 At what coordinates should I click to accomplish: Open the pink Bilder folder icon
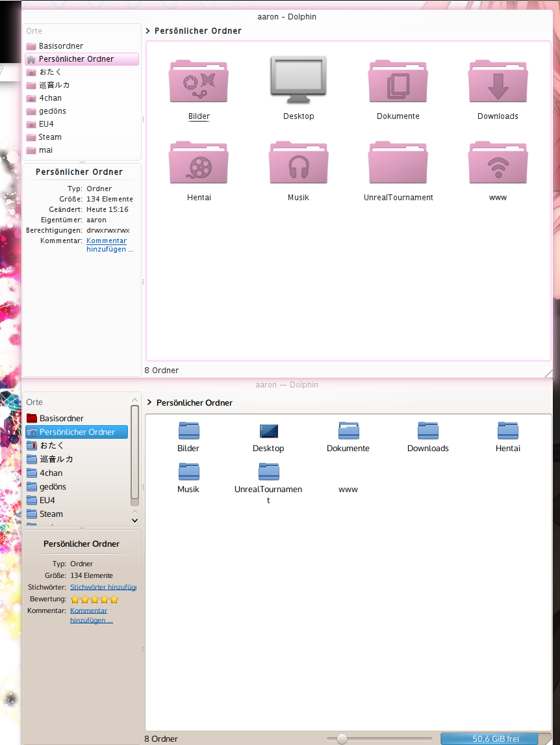(199, 81)
